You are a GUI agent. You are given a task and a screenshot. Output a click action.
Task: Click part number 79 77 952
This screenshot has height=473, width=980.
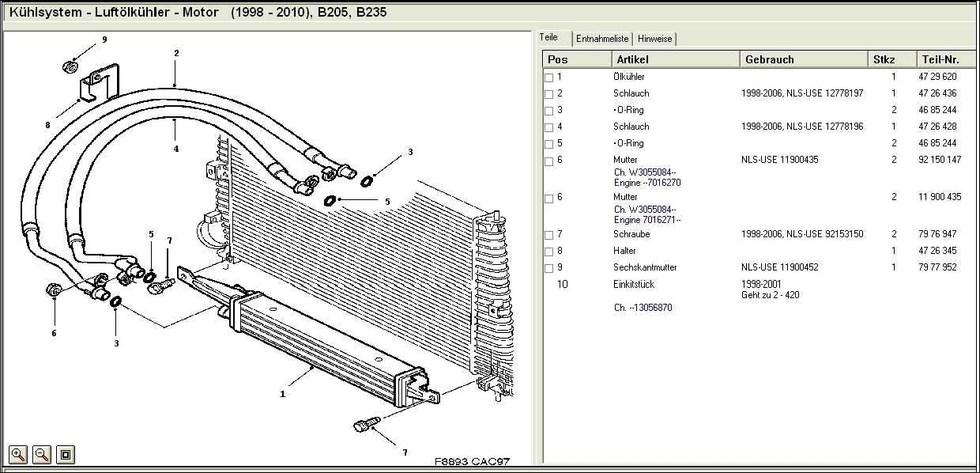937,267
